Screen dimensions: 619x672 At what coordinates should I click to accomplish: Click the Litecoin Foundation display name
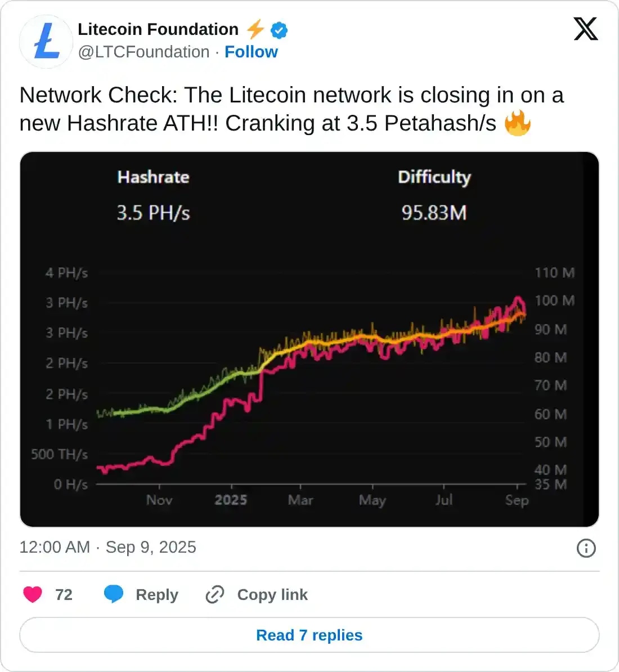[x=158, y=29]
